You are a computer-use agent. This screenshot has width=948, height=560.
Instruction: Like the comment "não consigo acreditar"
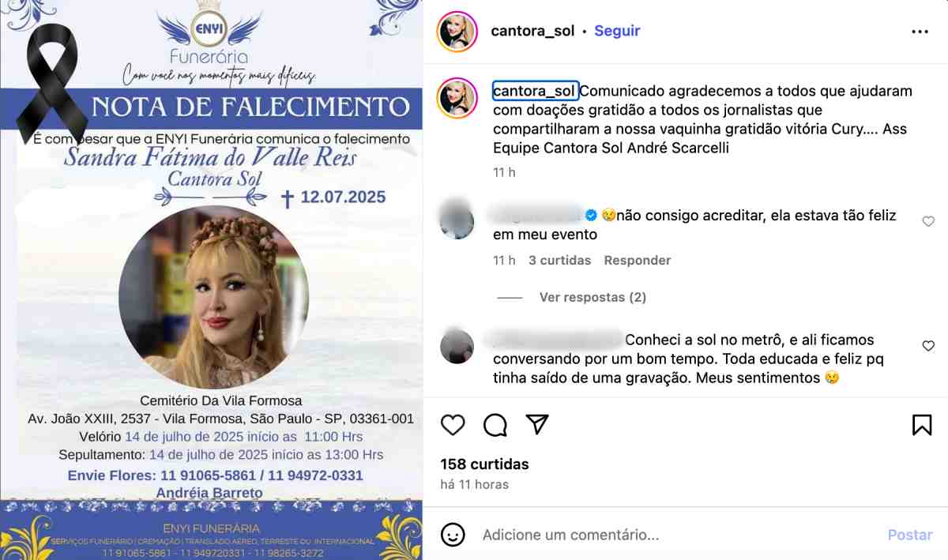click(x=928, y=222)
